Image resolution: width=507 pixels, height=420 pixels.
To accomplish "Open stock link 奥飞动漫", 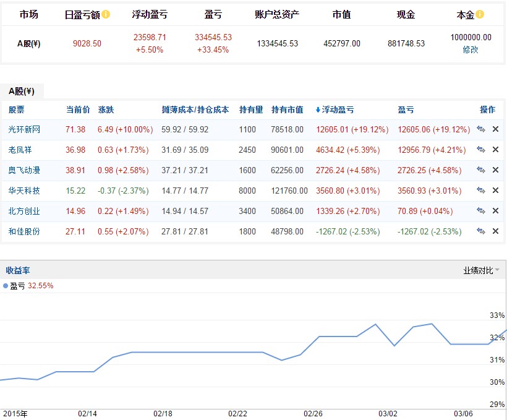I will [24, 170].
